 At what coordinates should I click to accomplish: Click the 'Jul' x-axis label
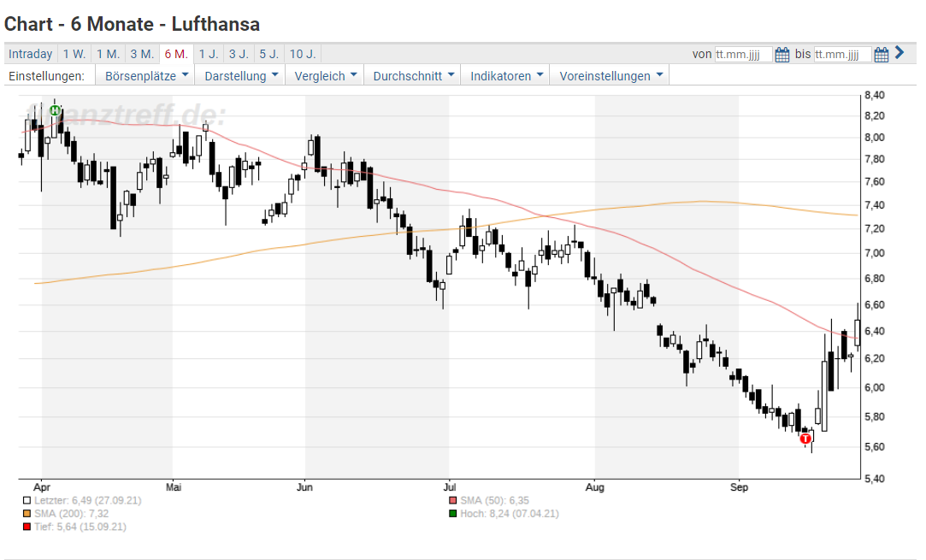click(x=450, y=487)
